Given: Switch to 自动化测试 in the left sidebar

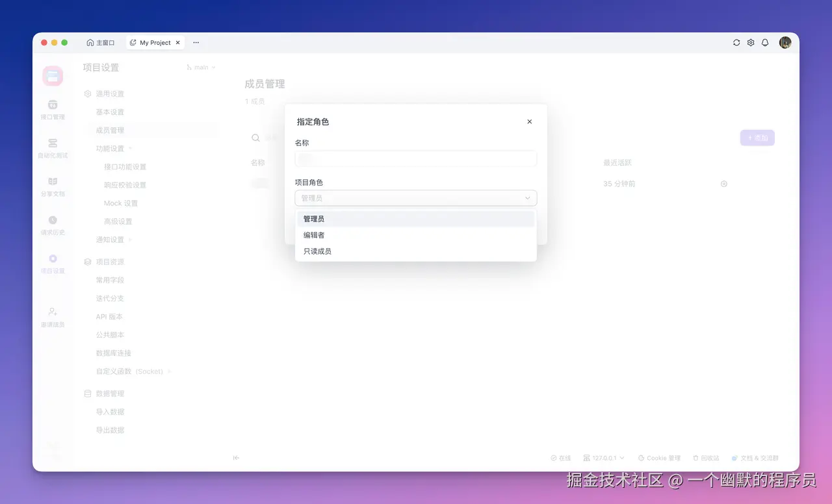Looking at the screenshot, I should coord(53,149).
